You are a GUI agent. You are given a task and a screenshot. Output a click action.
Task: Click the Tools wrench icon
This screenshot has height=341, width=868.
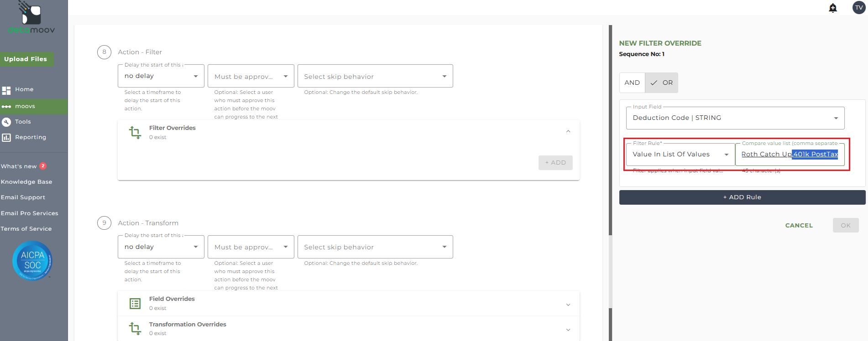(x=6, y=122)
